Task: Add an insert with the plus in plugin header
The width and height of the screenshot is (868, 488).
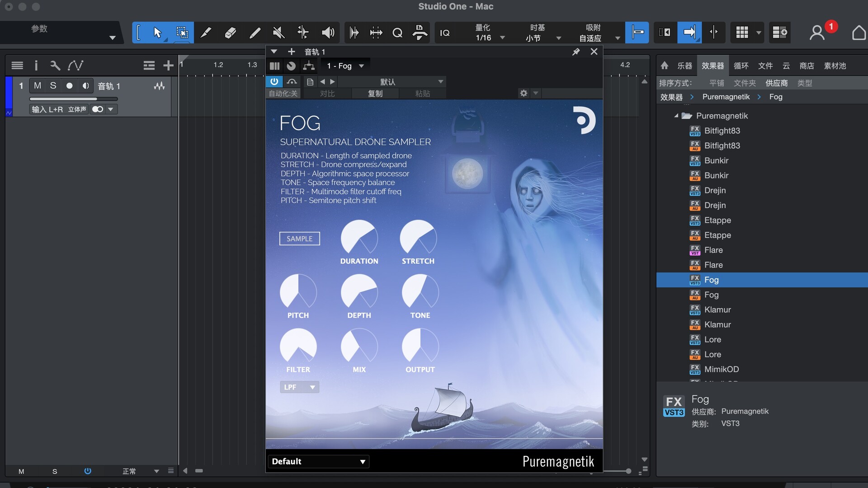Action: point(291,52)
